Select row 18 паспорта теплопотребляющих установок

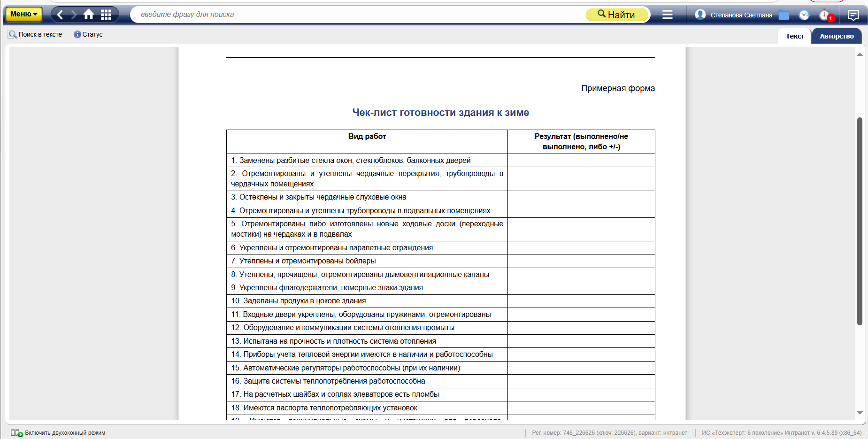367,408
